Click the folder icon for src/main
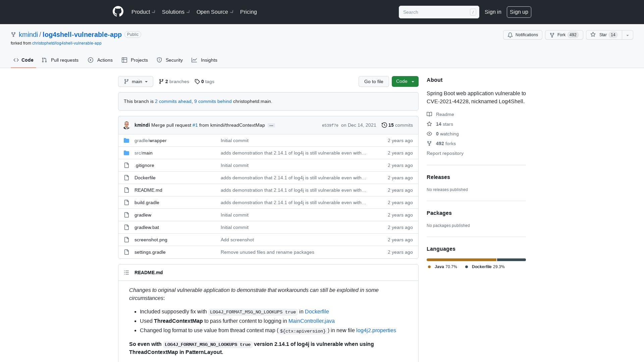Viewport: 644px width, 362px height. click(126, 153)
